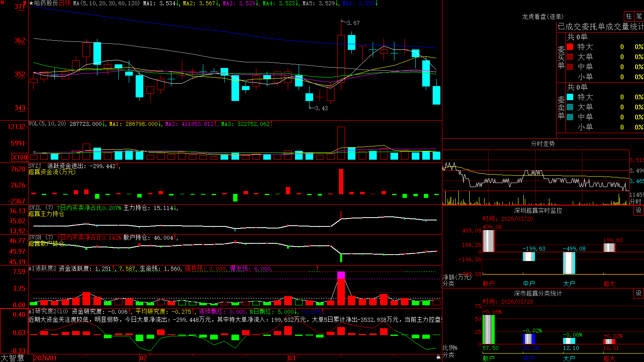Click the 02 month marker on timeline
The width and height of the screenshot is (644, 362).
[x=143, y=358]
